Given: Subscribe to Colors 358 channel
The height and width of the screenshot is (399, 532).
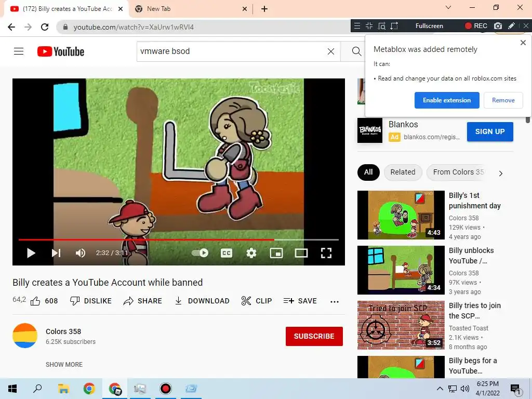Looking at the screenshot, I should click(314, 336).
